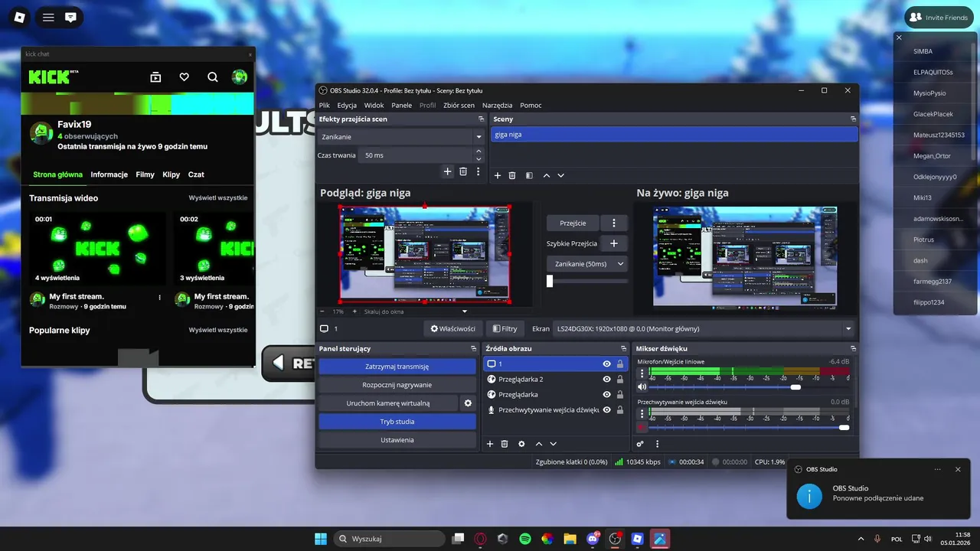This screenshot has width=980, height=551.
Task: Toggle visibility of the Przeglądarka source
Action: 606,395
